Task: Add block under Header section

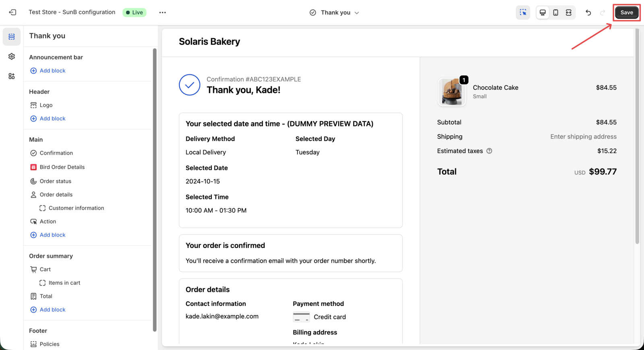Action: tap(48, 118)
